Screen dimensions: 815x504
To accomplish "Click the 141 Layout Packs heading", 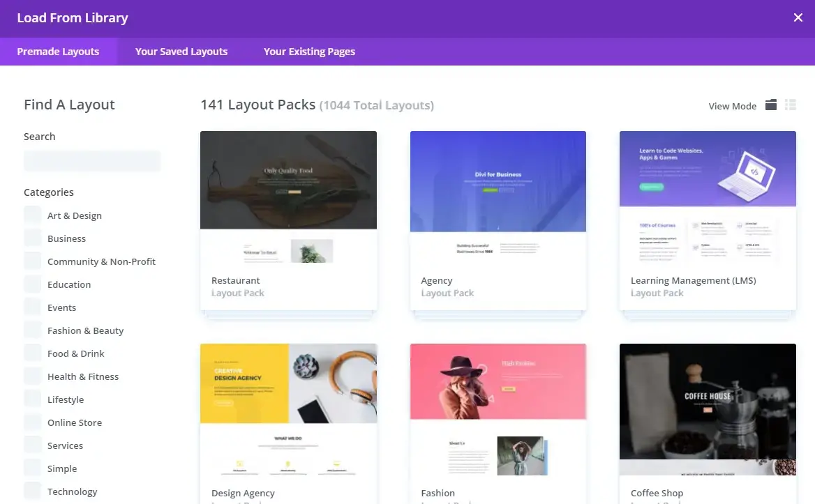I will tap(257, 105).
